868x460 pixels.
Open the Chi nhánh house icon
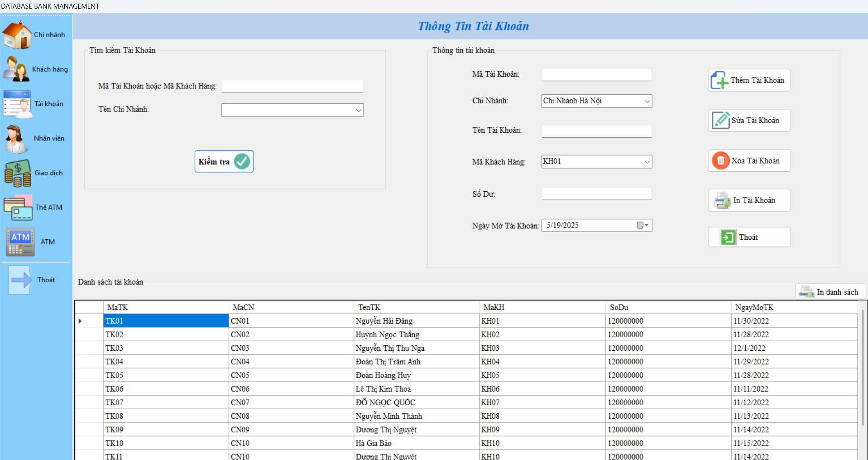[x=17, y=35]
